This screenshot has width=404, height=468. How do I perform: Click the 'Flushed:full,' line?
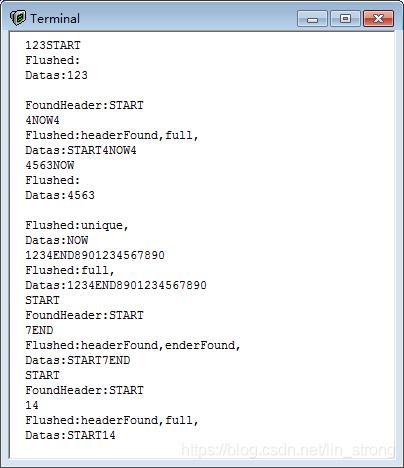click(70, 270)
